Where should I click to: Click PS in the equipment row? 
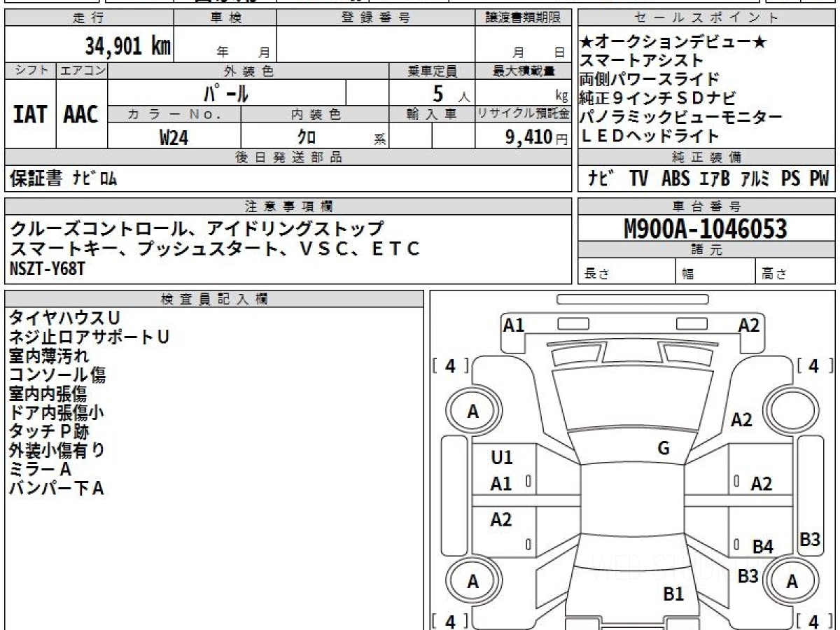click(791, 179)
